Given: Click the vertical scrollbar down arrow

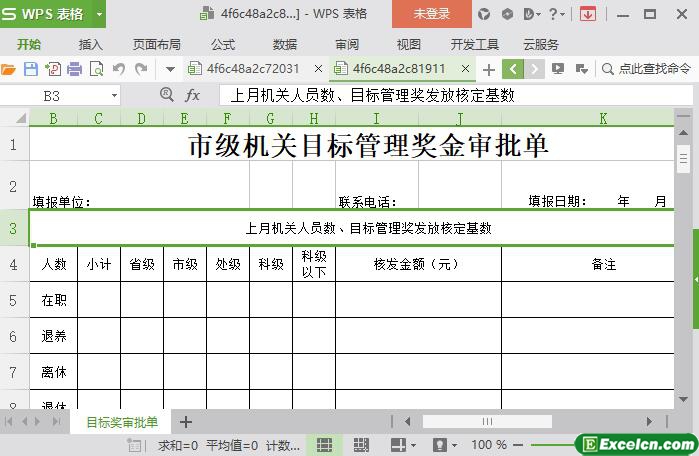Looking at the screenshot, I should pos(683,399).
